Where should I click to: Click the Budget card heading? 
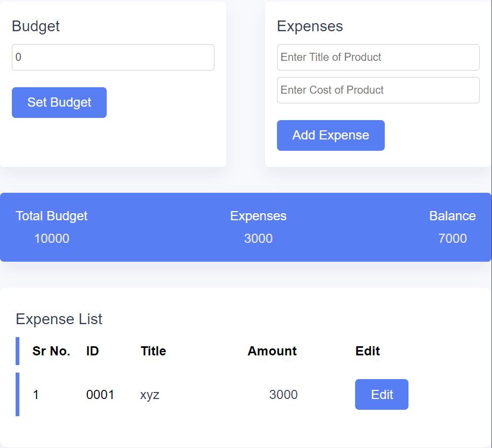click(x=36, y=26)
